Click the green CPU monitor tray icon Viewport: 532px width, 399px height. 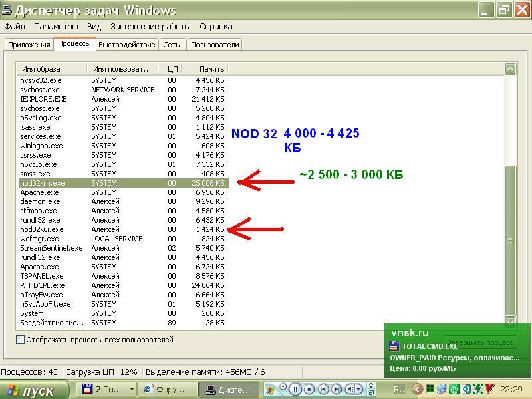pos(430,389)
